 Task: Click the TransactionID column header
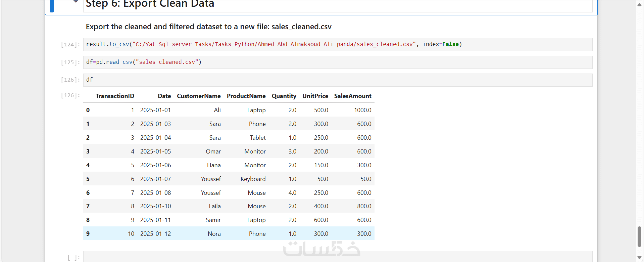[x=115, y=96]
